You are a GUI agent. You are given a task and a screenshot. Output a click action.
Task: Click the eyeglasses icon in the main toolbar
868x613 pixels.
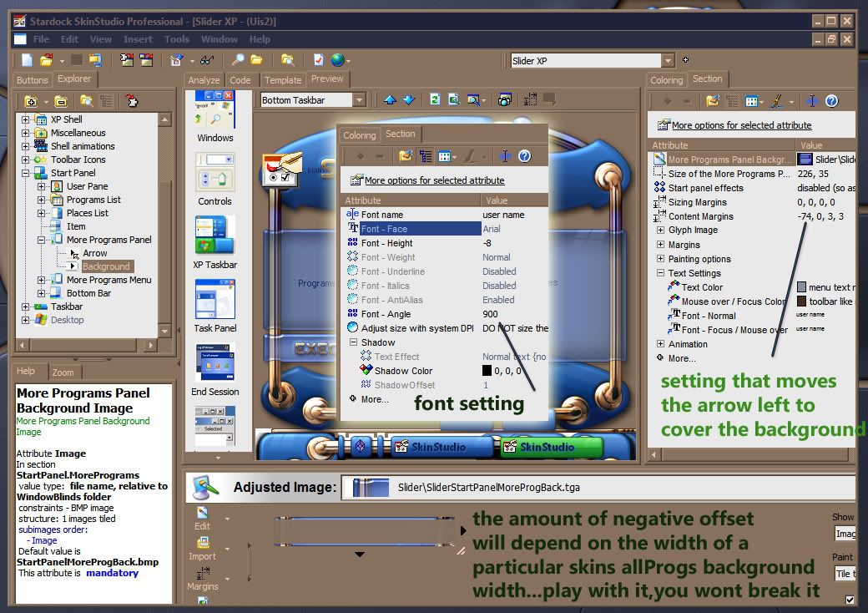(x=207, y=60)
